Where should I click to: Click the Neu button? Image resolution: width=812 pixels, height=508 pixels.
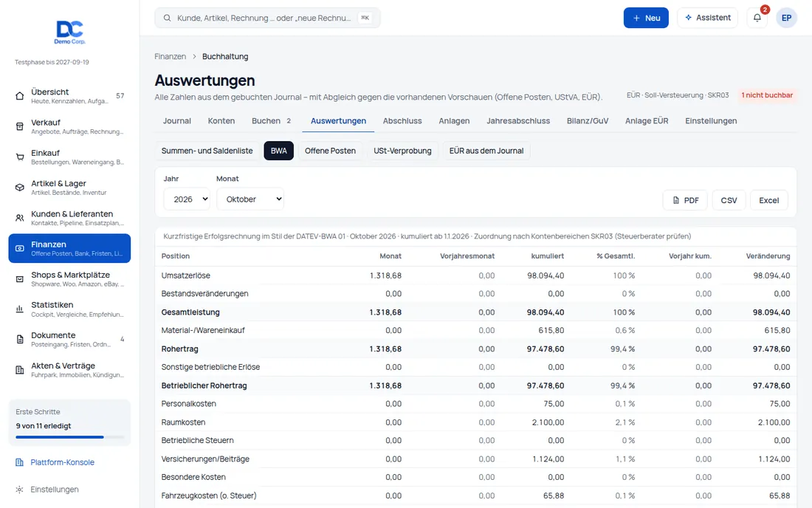646,18
